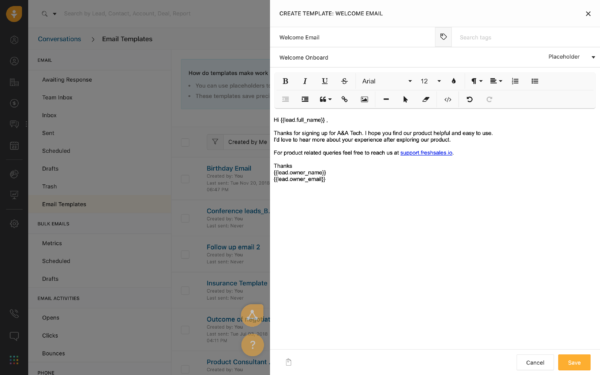This screenshot has width=600, height=375.
Task: Insert an unordered bullet list
Action: point(535,81)
